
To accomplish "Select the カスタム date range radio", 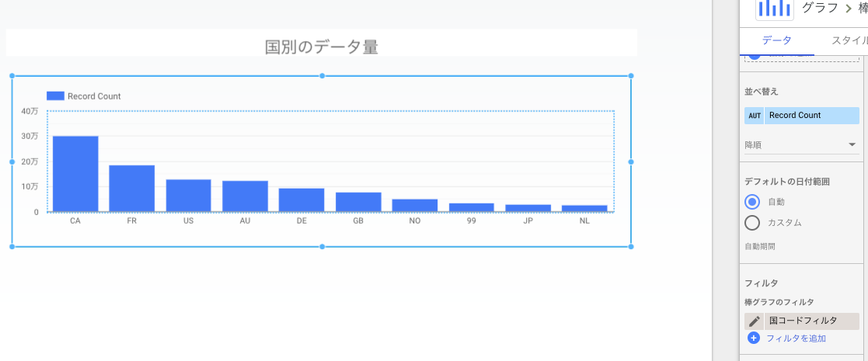I will (752, 223).
